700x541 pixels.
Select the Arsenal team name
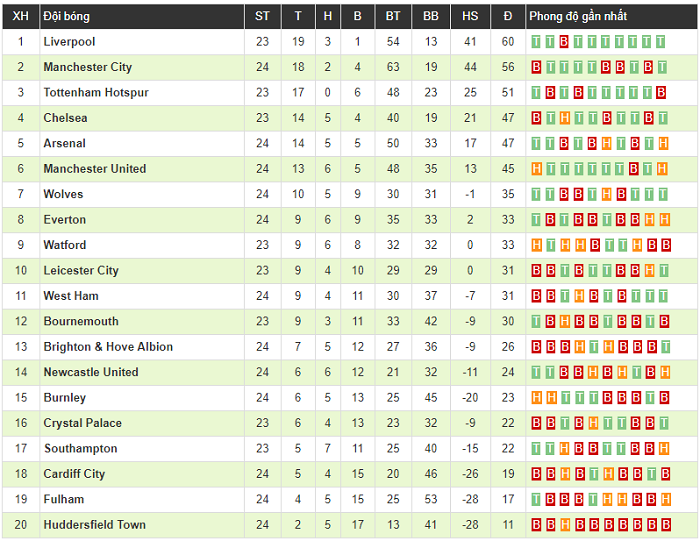click(x=64, y=143)
